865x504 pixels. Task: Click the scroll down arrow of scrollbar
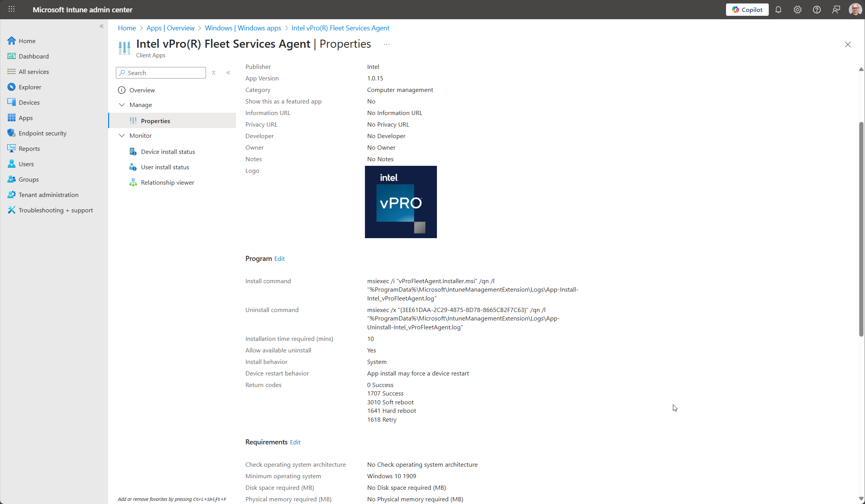point(861,499)
